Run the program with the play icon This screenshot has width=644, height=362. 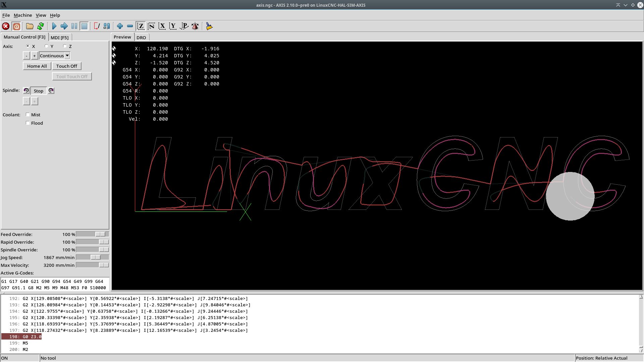point(54,26)
